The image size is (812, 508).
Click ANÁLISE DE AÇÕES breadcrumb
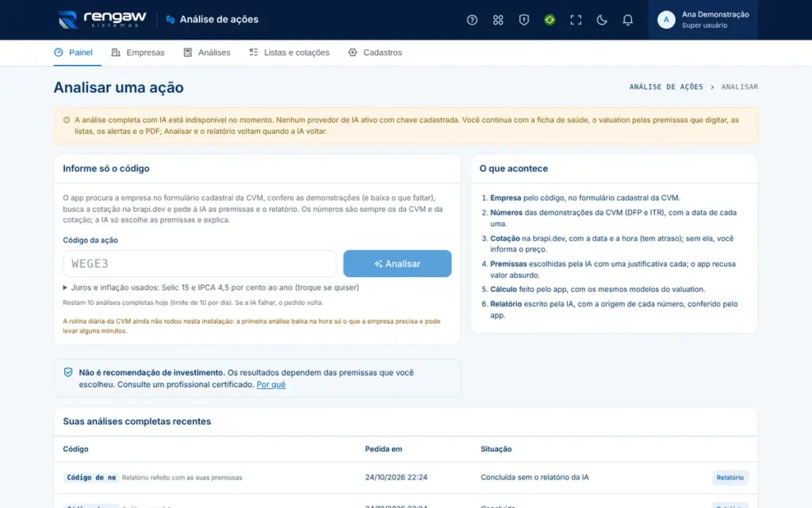tap(666, 87)
